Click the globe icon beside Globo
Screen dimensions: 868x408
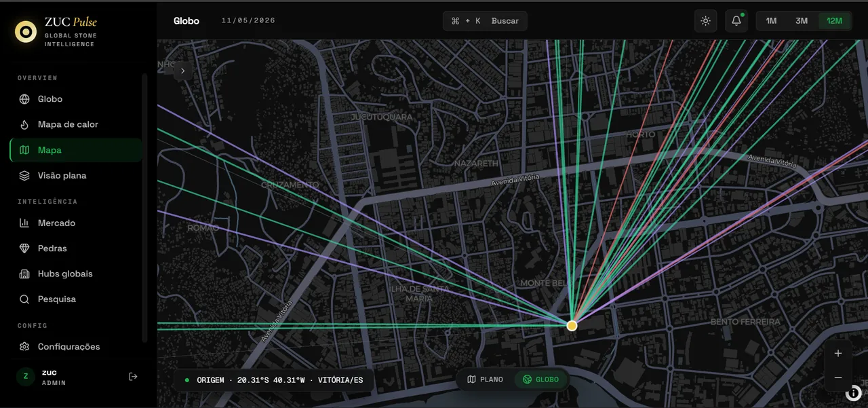tap(24, 99)
